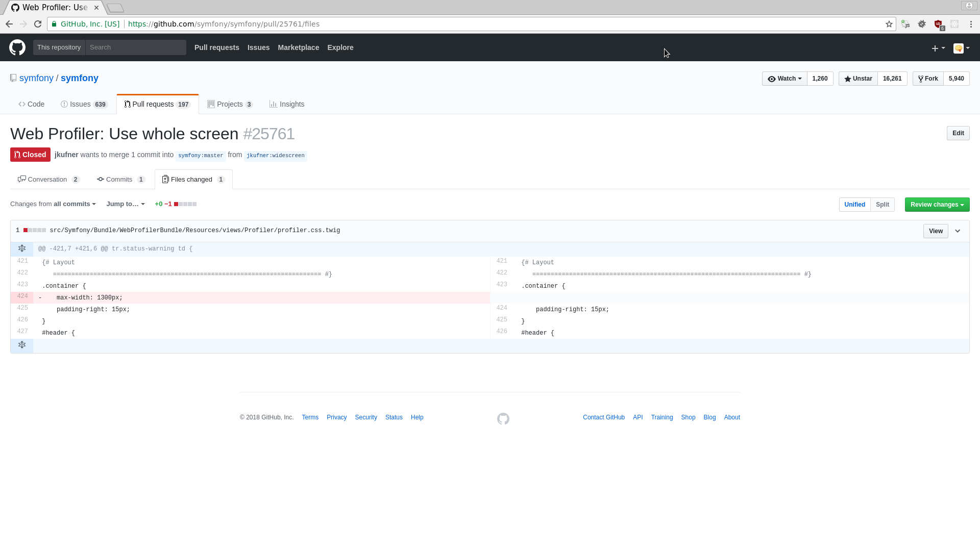Open a new browser tab
Viewport: 980px width, 551px height.
[x=116, y=8]
